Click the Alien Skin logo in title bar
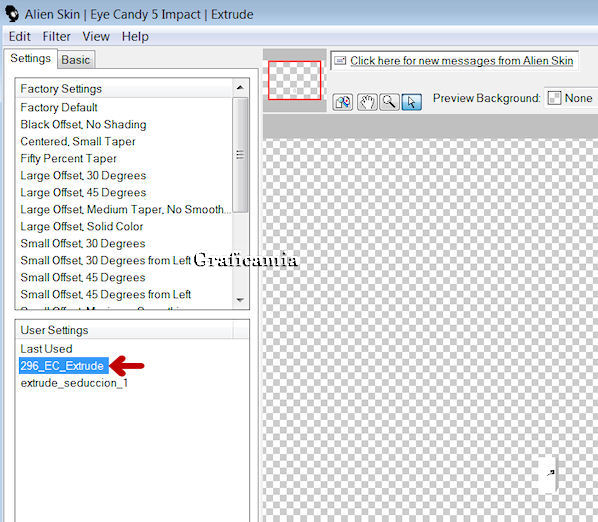Viewport: 598px width, 522px height. 12,14
